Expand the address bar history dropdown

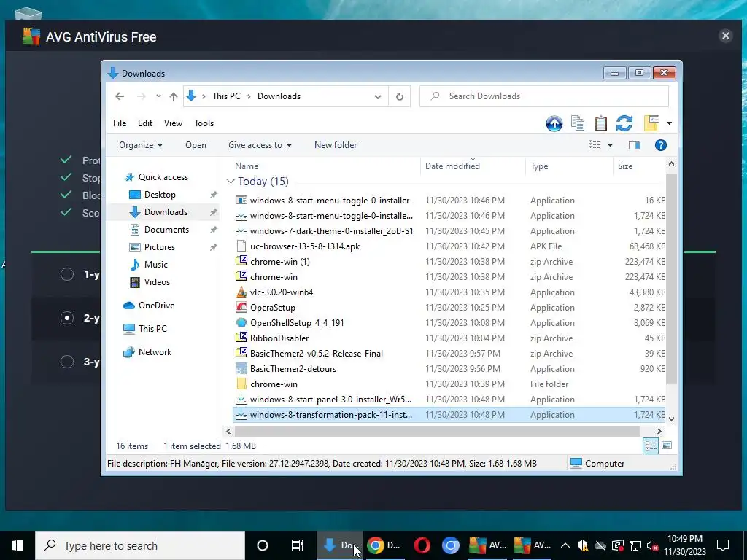[x=378, y=97]
